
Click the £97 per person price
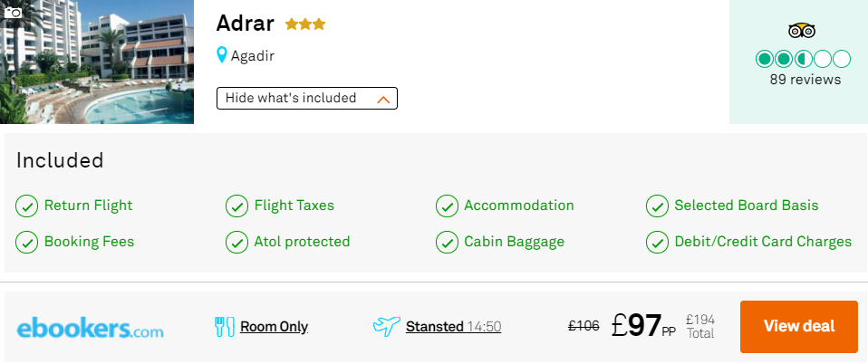pyautogui.click(x=643, y=326)
